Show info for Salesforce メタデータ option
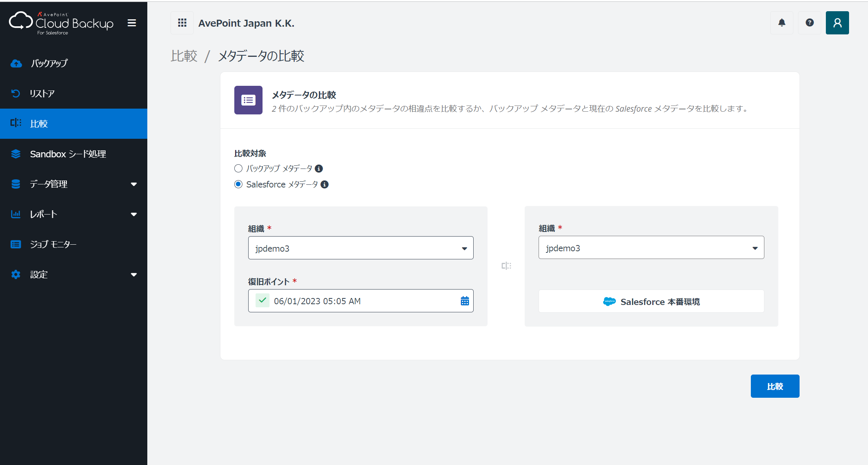The image size is (868, 465). point(325,184)
